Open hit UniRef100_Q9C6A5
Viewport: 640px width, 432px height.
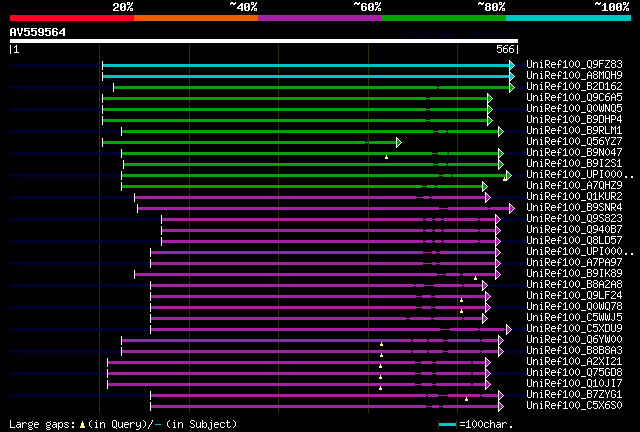[574, 98]
